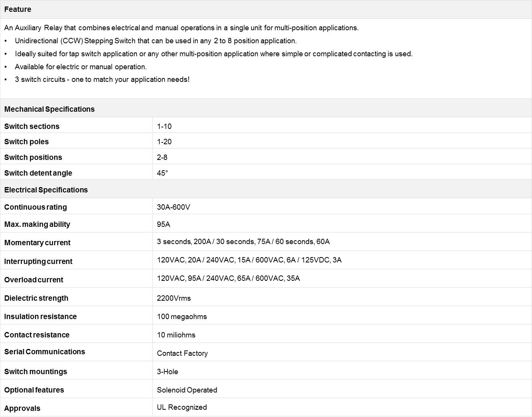Select the Continuous rating label

pyautogui.click(x=36, y=207)
